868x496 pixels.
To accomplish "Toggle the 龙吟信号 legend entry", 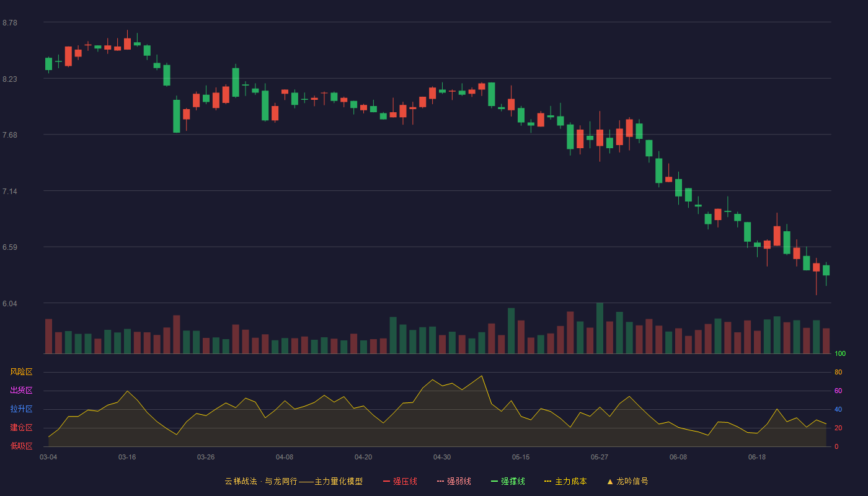I will pos(627,481).
